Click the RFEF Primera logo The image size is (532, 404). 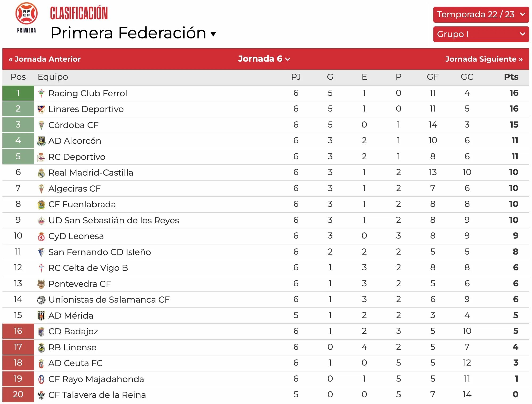[26, 18]
